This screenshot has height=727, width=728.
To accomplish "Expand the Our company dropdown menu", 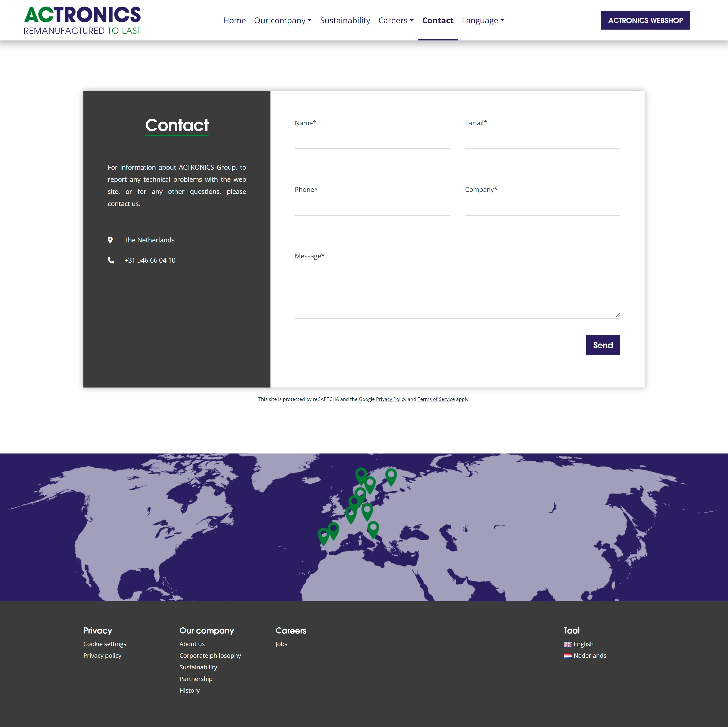I will pyautogui.click(x=283, y=20).
